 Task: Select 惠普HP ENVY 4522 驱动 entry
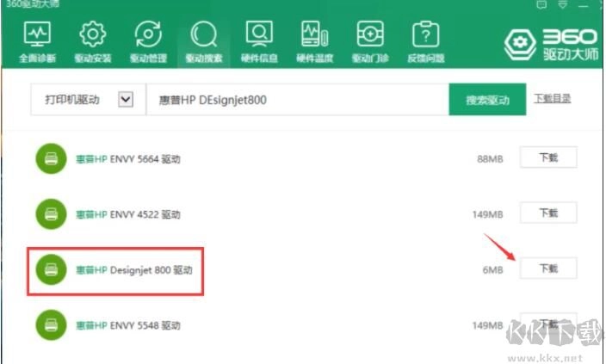pos(128,214)
